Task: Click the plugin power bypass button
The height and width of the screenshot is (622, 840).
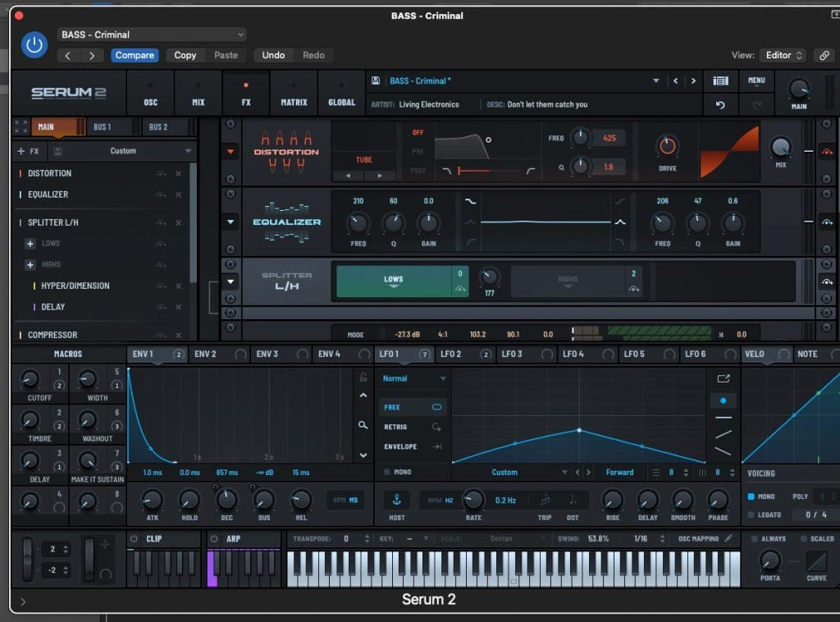Action: pos(34,45)
